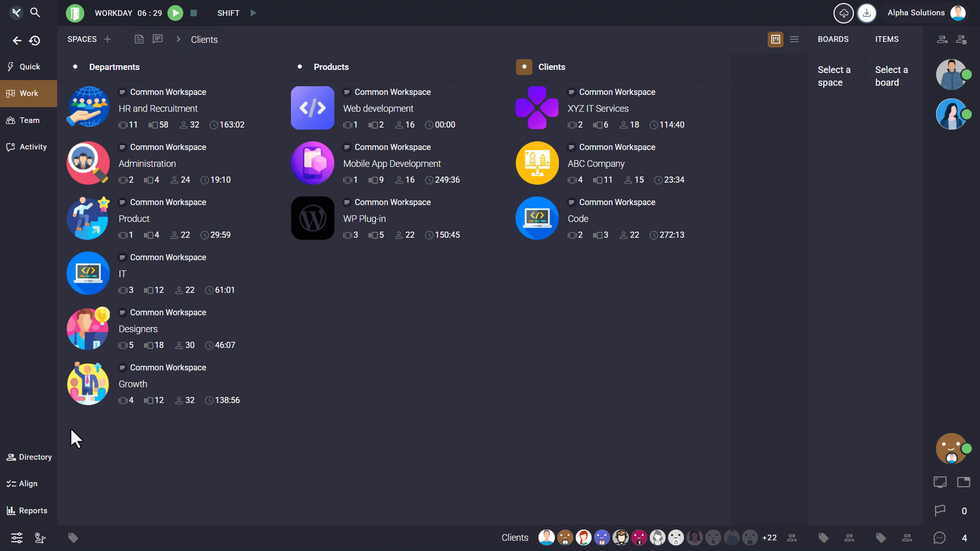Expand the breadcrumb chevron before Clients

coord(178,39)
